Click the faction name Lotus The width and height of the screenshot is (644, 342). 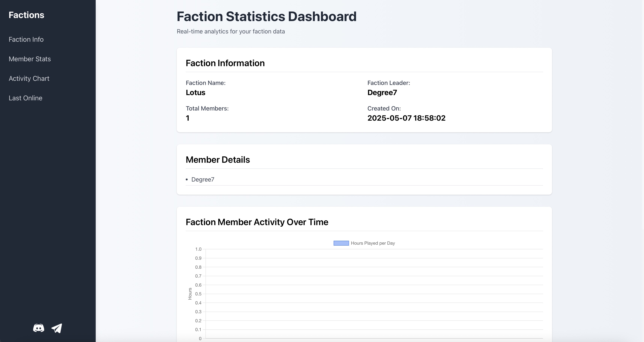point(195,93)
